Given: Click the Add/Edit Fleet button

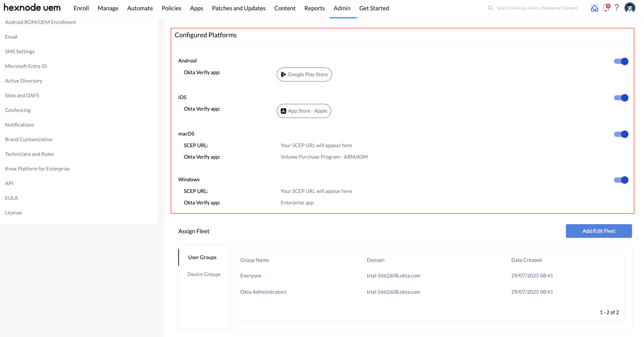Looking at the screenshot, I should click(x=598, y=231).
